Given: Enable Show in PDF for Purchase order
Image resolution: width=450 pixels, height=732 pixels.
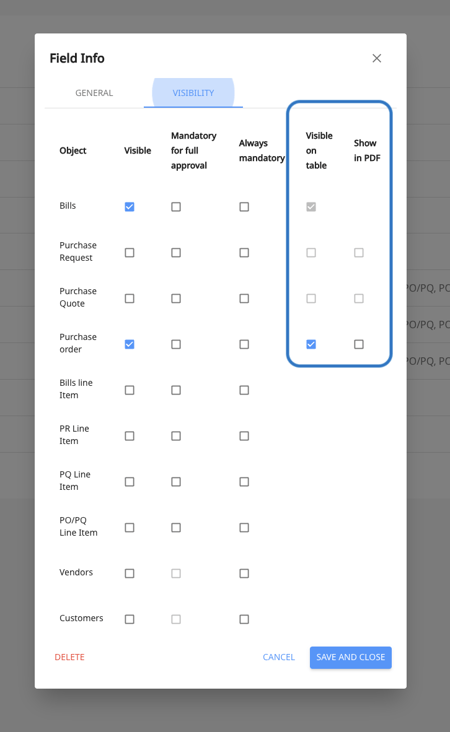Looking at the screenshot, I should pos(359,344).
